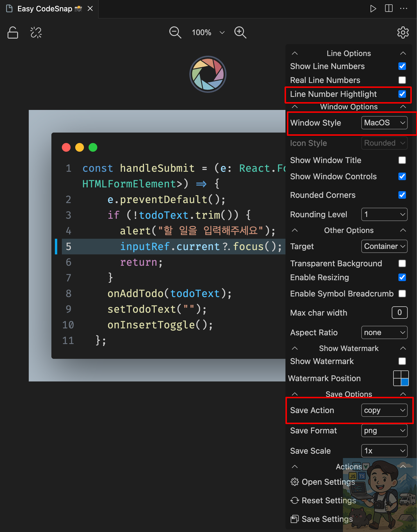This screenshot has width=417, height=532.
Task: Click the unlock padlock icon
Action: tap(13, 32)
